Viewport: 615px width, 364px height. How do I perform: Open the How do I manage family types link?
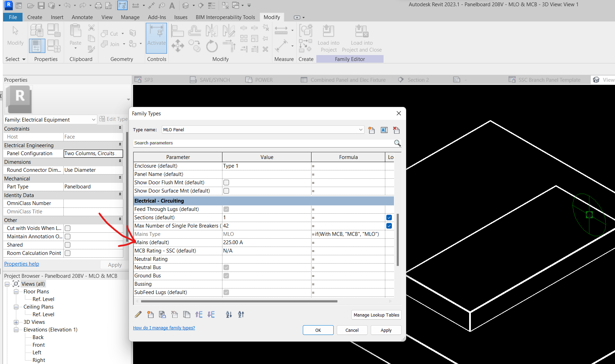(x=164, y=328)
